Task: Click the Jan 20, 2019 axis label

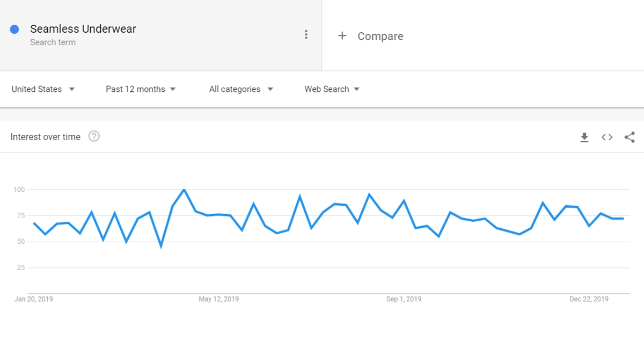Action: (33, 299)
